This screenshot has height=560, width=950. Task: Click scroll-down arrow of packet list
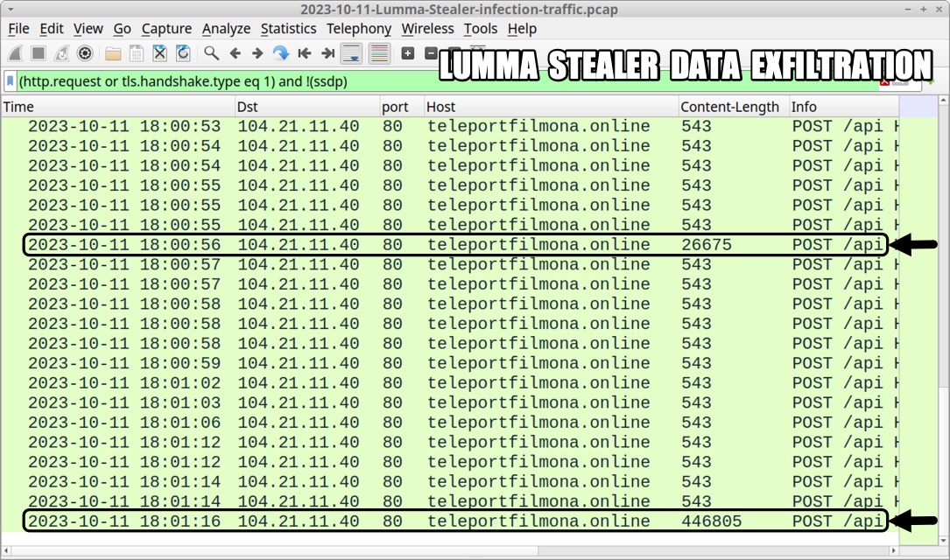(944, 541)
